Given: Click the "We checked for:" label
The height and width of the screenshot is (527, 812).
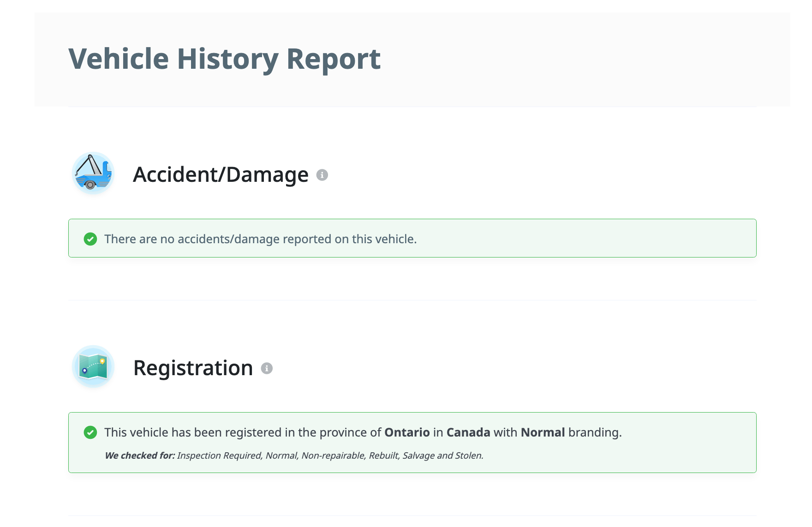Looking at the screenshot, I should pos(140,455).
